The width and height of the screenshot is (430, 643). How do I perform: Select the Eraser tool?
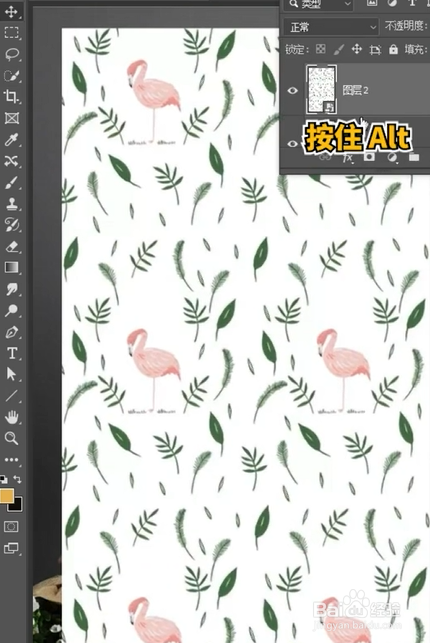[11, 246]
